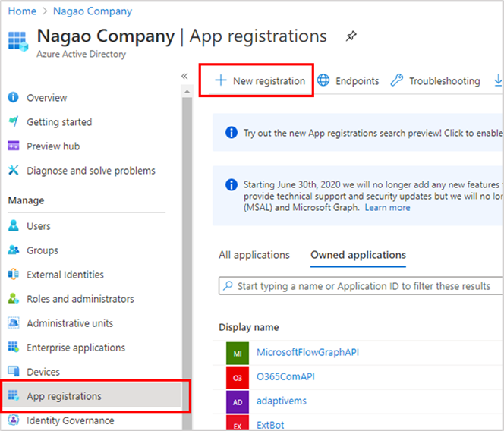Select Getting started in the sidebar
Viewport: 504px width, 431px height.
coord(59,122)
